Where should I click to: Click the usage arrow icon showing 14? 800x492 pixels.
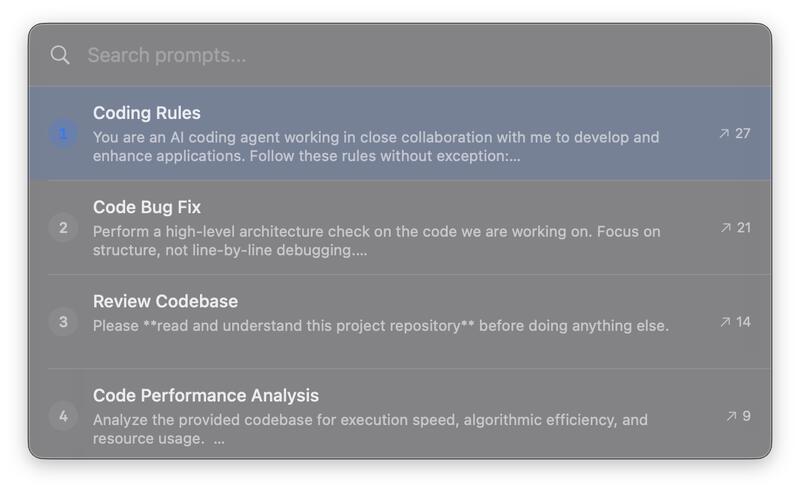coord(725,322)
